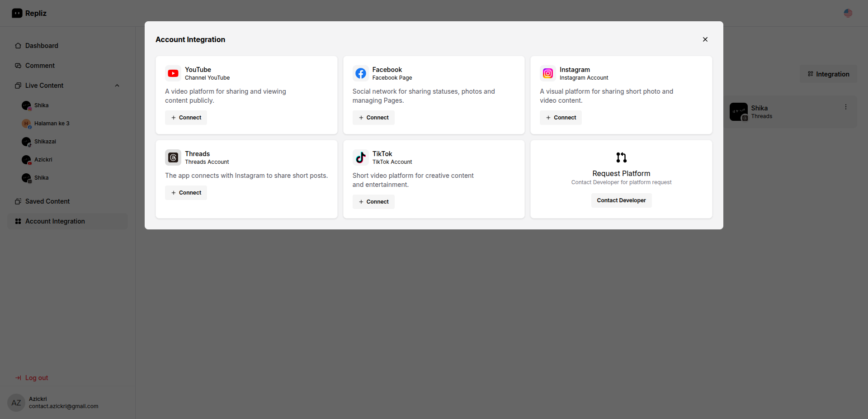Screen dimensions: 868x419
Task: Click the Threads Account subtitle
Action: (207, 162)
